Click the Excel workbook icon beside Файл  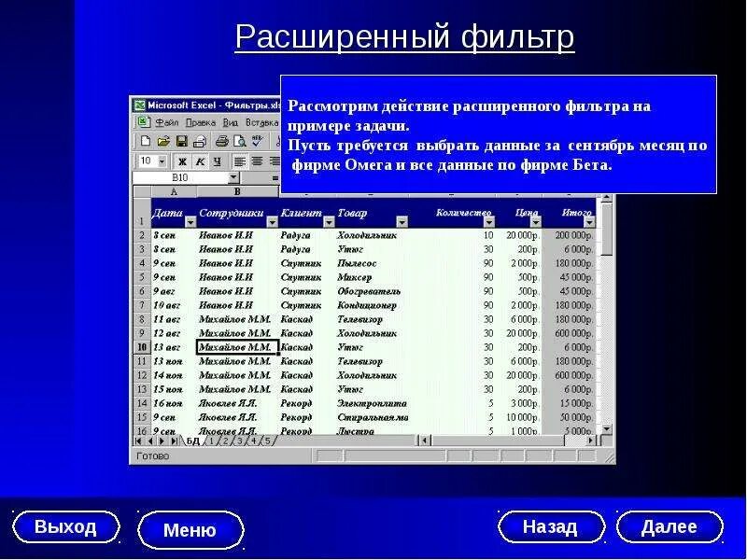click(144, 122)
